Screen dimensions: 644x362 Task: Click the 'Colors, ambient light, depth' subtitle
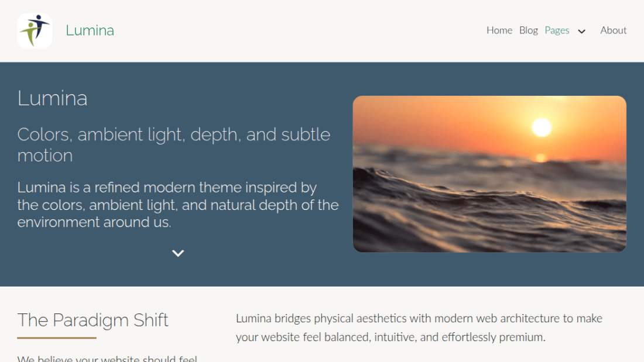pos(174,145)
